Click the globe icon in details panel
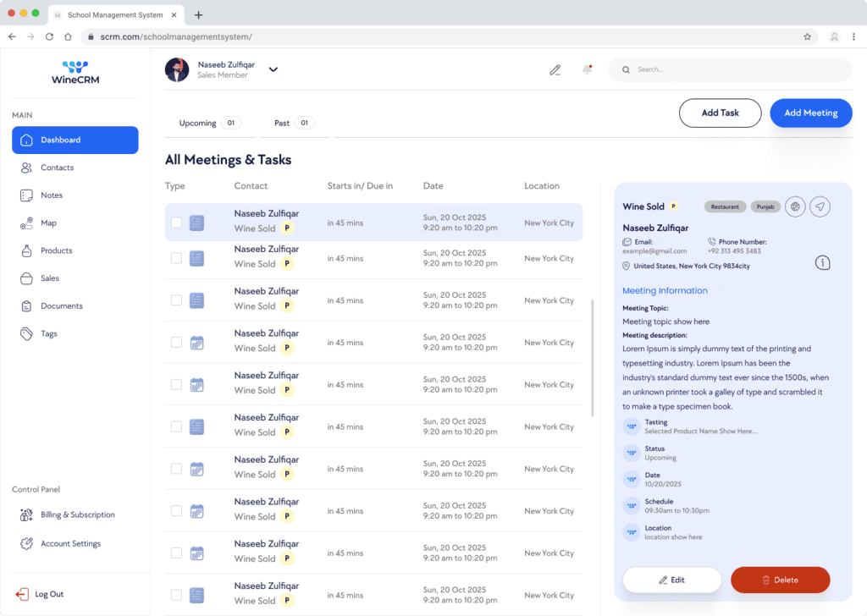The width and height of the screenshot is (867, 616). coord(794,206)
